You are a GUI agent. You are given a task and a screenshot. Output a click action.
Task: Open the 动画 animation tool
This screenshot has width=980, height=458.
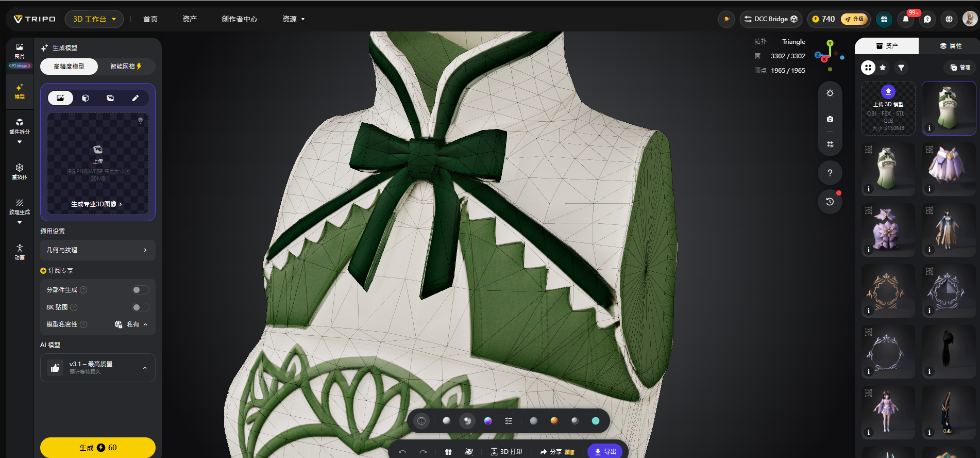[20, 252]
